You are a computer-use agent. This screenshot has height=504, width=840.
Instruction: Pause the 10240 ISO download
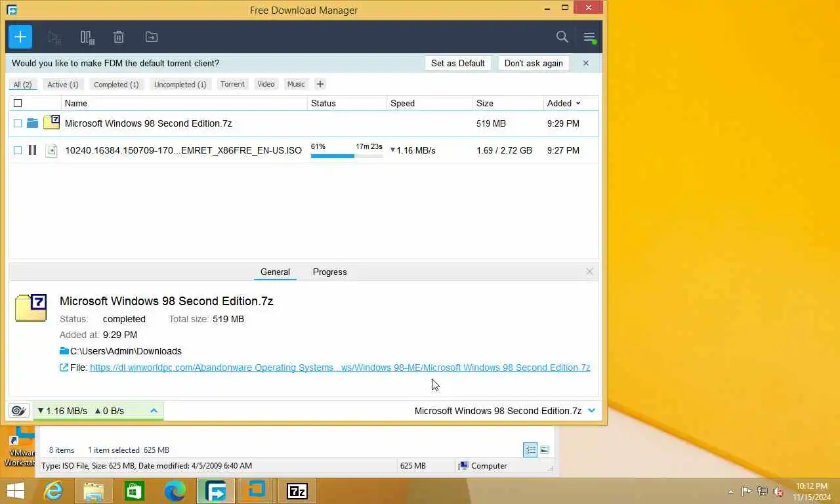click(32, 150)
